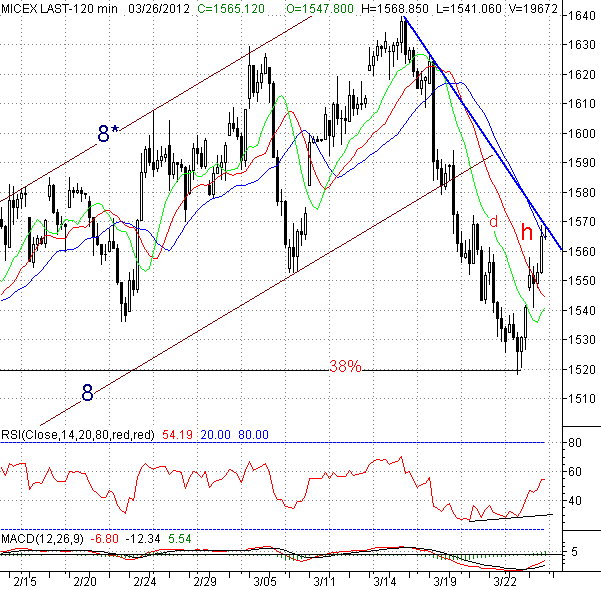Click the RSI axis label 40
The image size is (601, 590).
coord(575,501)
